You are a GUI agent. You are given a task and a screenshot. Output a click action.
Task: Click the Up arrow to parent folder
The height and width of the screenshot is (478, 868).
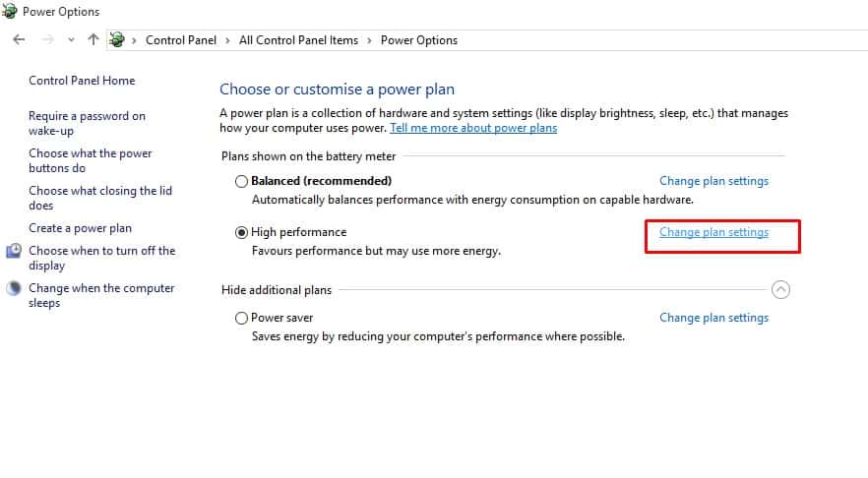(x=93, y=39)
